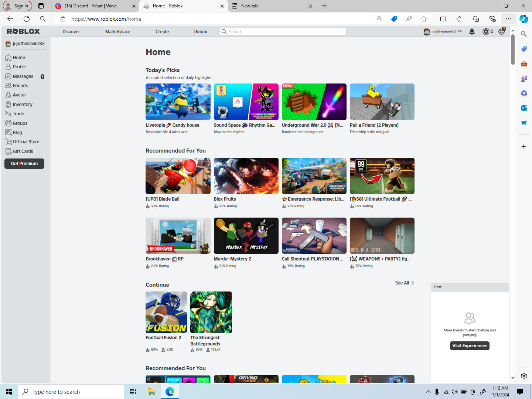This screenshot has height=399, width=532.
Task: Open the Murder Mystery 2 game thumbnail
Action: (246, 236)
